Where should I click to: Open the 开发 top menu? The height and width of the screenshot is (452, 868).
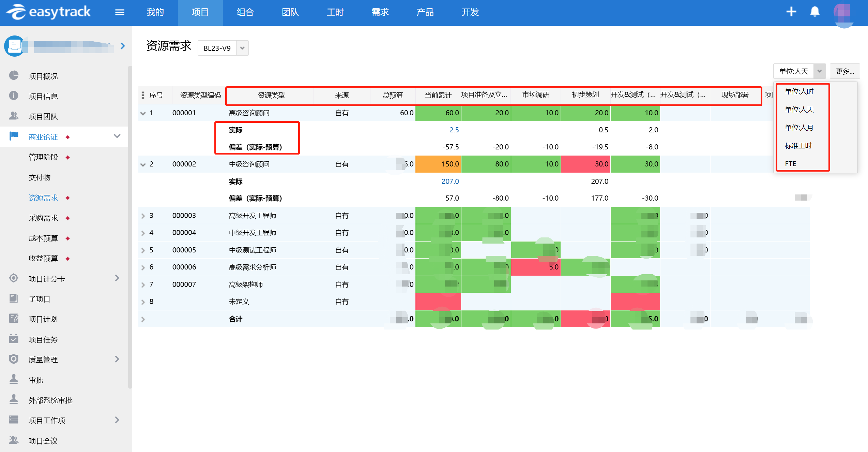[x=470, y=13]
